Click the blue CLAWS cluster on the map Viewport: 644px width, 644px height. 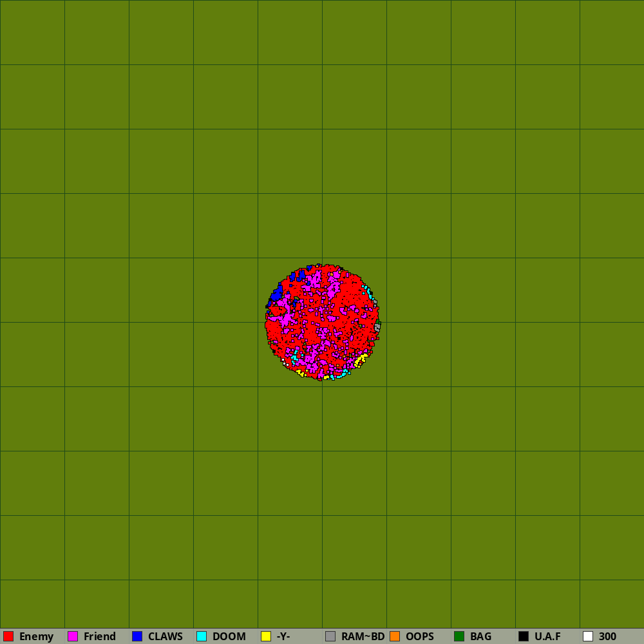pos(277,294)
